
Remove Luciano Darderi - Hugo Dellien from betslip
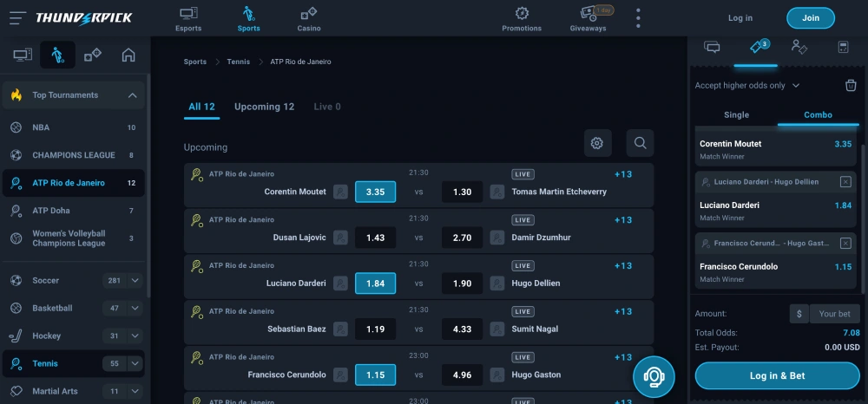click(x=845, y=182)
